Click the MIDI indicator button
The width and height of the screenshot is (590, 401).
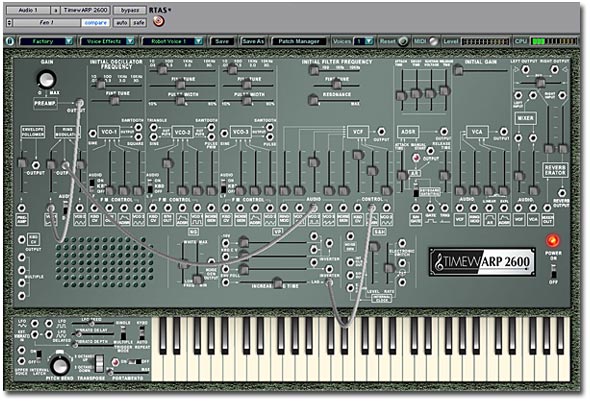(433, 41)
